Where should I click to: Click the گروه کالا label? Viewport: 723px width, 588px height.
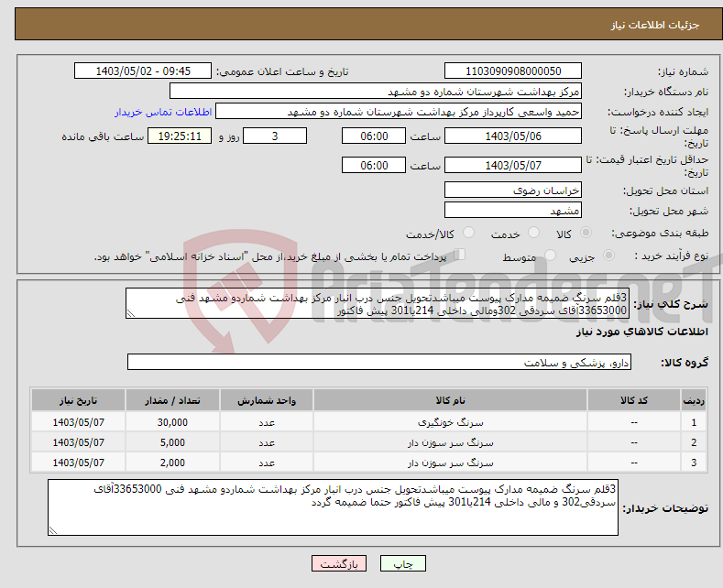pos(685,363)
